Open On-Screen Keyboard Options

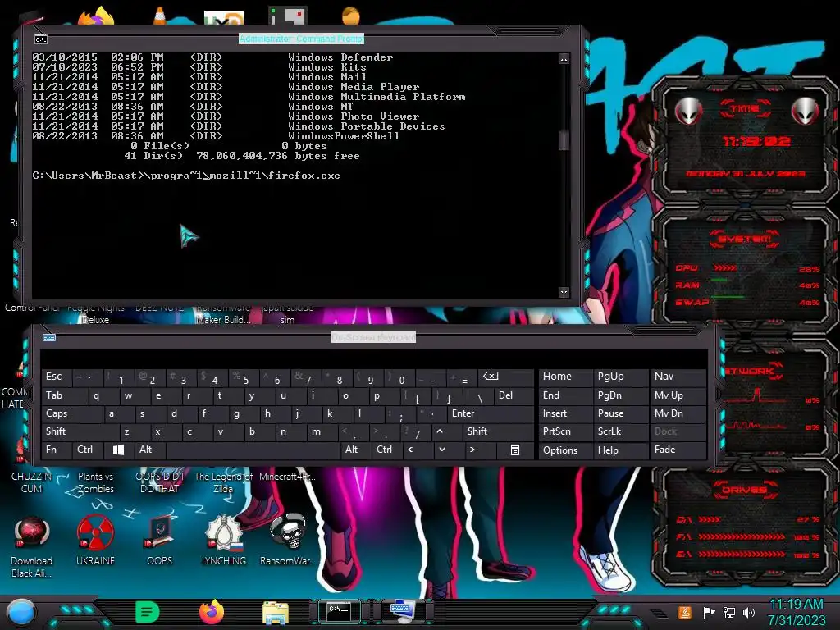click(565, 450)
